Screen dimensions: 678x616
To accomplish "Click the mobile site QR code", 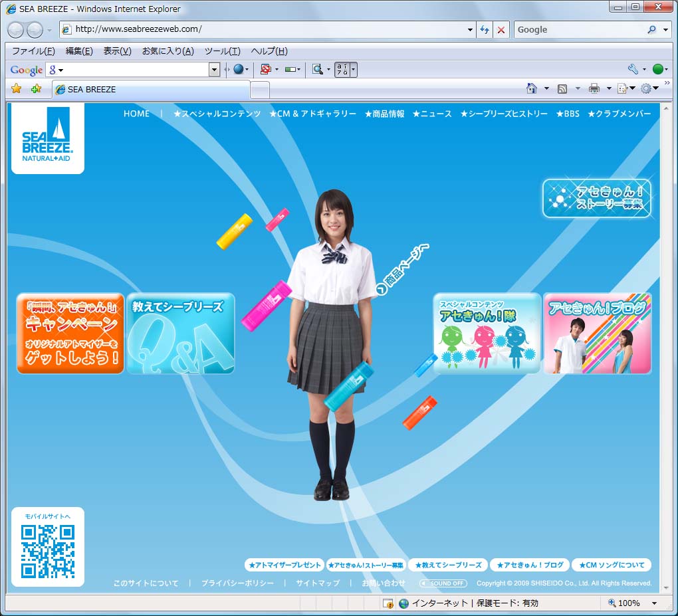I will pos(48,551).
